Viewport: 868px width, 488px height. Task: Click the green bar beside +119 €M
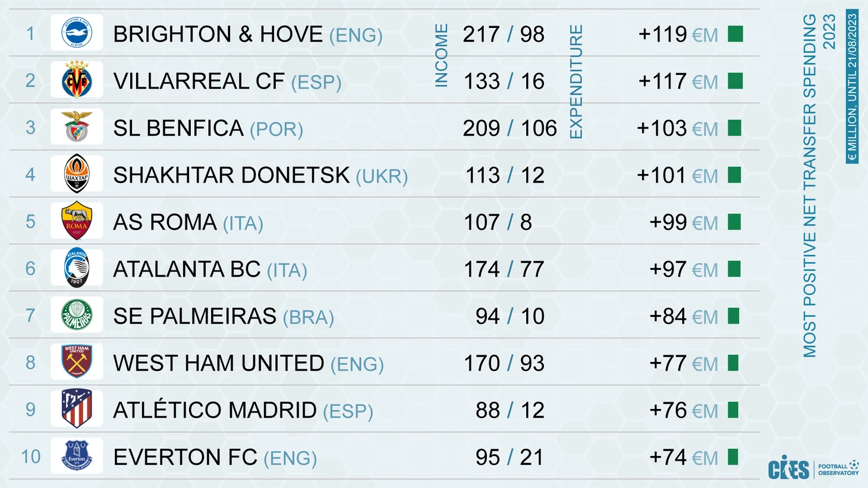pos(735,34)
